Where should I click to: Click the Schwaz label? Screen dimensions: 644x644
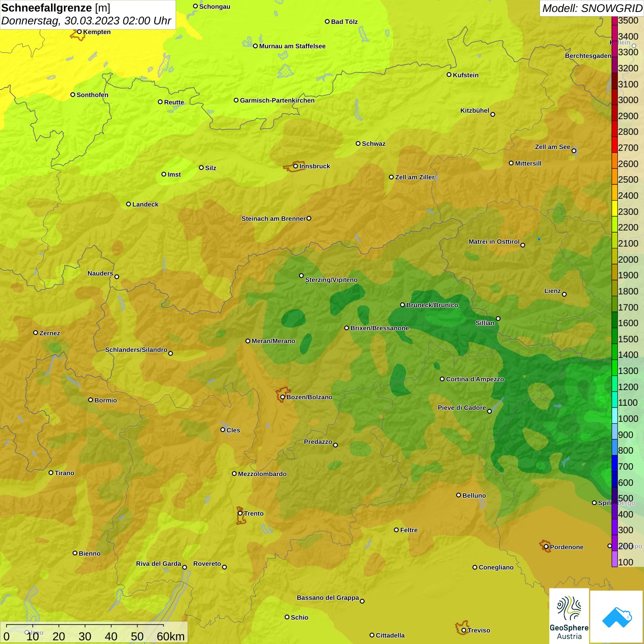point(374,144)
